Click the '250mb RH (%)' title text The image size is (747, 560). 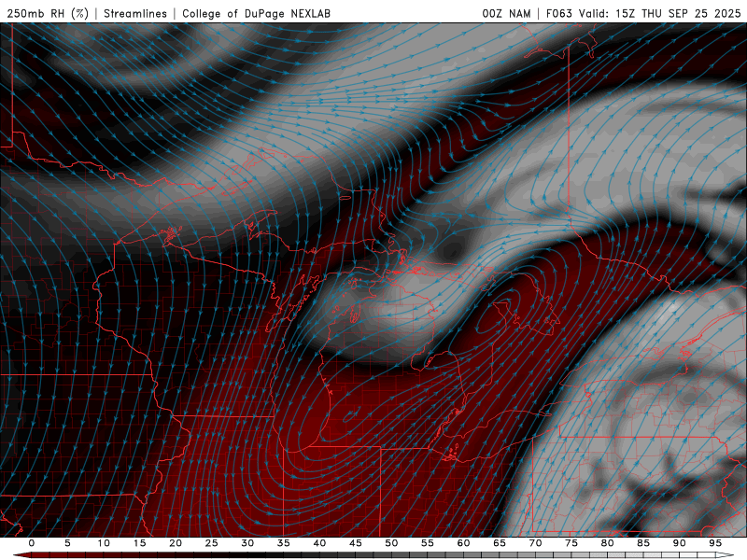(48, 14)
